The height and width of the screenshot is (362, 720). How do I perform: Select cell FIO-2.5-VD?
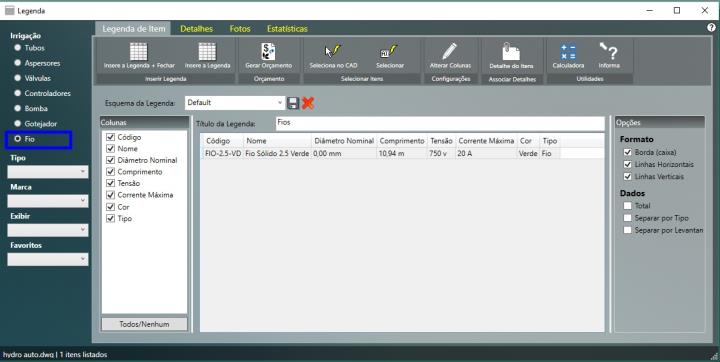click(x=223, y=153)
